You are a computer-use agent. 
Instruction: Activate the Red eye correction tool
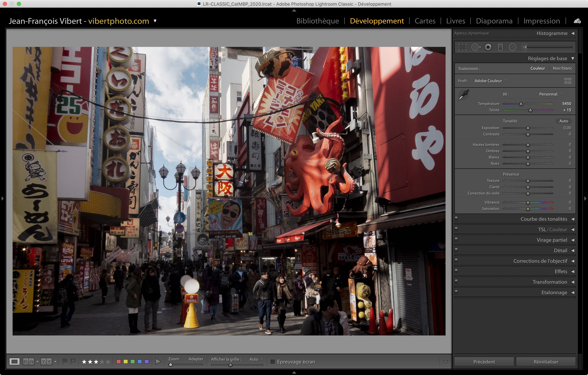click(x=488, y=47)
